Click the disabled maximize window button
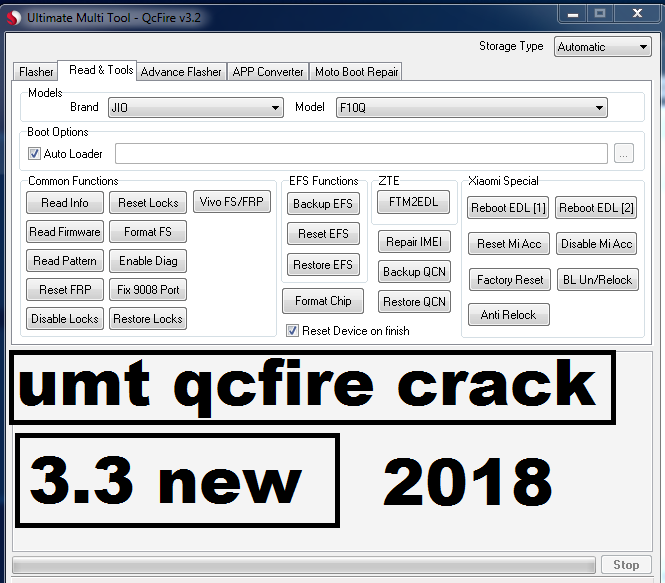This screenshot has width=665, height=583. (600, 14)
